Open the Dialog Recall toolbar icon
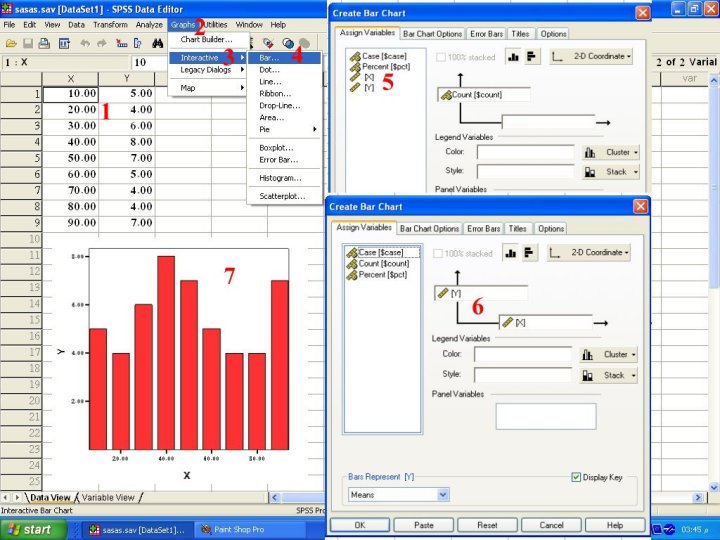 [64, 44]
